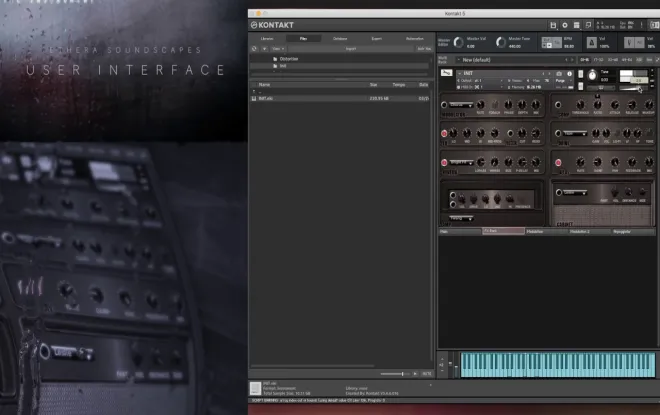Switch to the Automation browser tab
The height and width of the screenshot is (415, 660).
pos(415,38)
